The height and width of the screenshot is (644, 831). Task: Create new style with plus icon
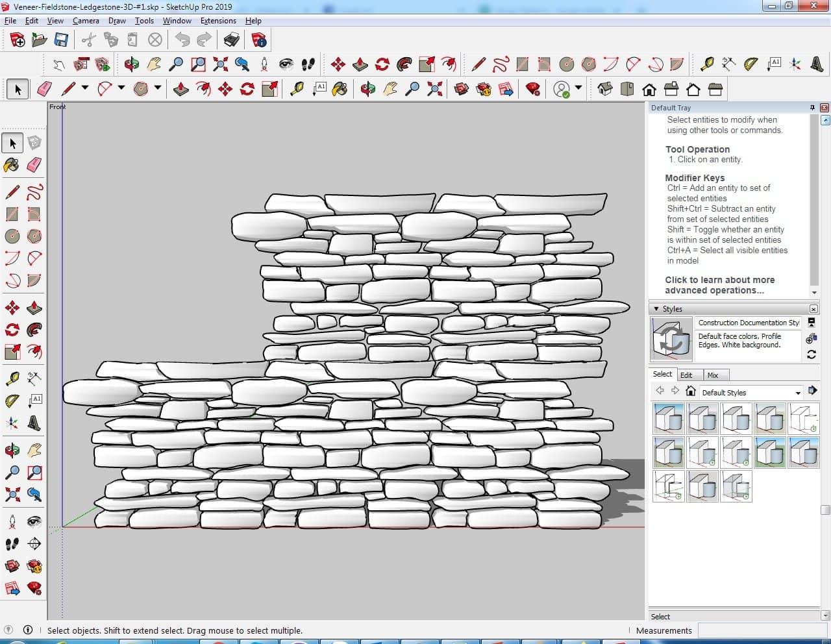point(811,338)
